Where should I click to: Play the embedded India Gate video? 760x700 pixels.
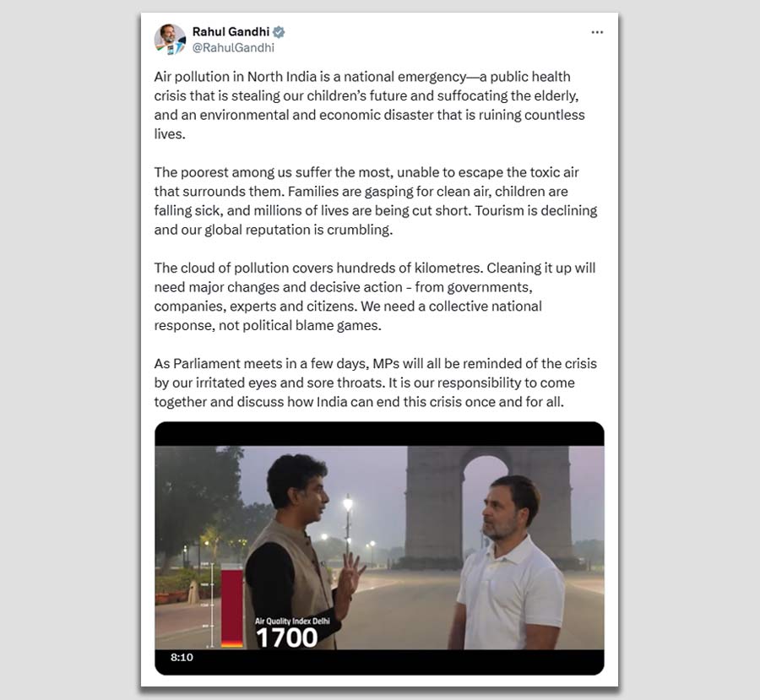(379, 548)
